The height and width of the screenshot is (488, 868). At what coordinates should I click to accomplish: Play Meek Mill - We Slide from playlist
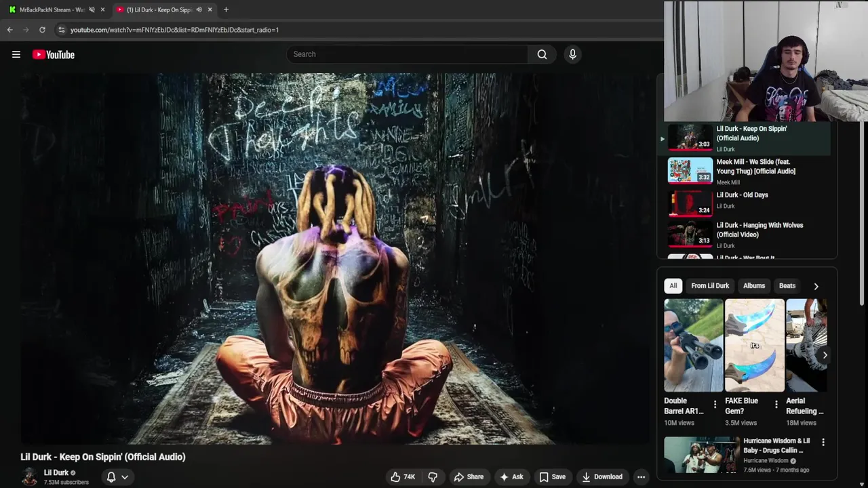[744, 171]
